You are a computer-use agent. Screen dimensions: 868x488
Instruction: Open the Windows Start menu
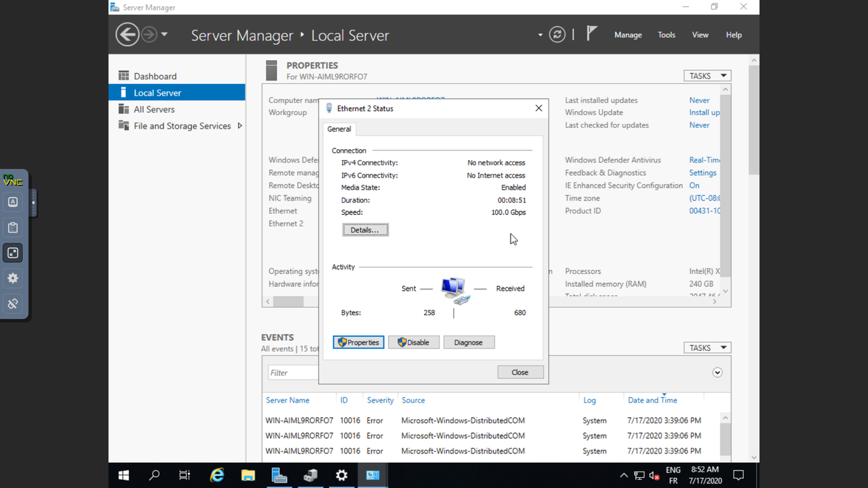[x=123, y=476]
